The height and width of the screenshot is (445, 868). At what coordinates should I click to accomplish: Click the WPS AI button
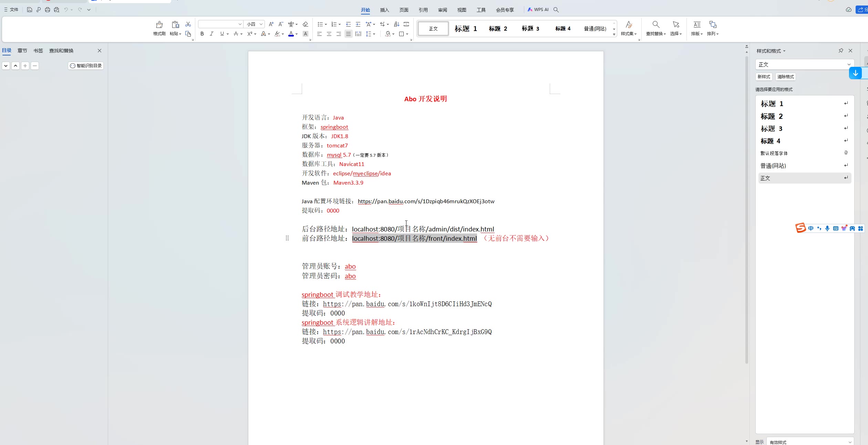[538, 10]
